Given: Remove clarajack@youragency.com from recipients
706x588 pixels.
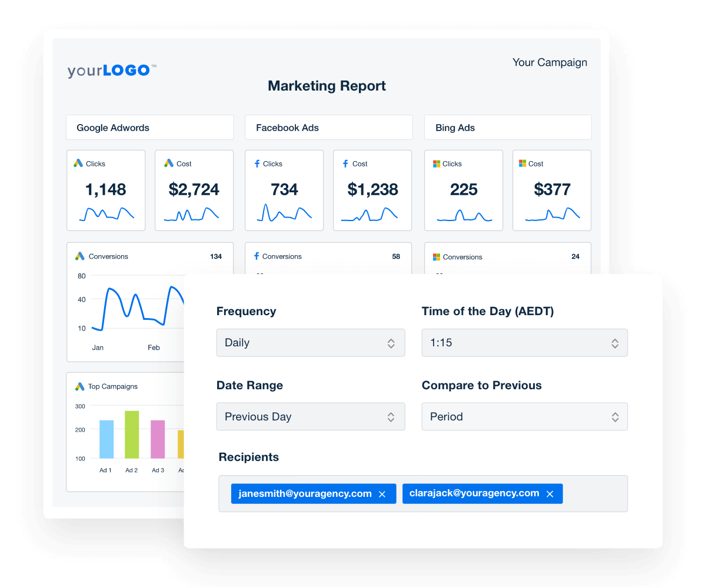Looking at the screenshot, I should point(550,493).
